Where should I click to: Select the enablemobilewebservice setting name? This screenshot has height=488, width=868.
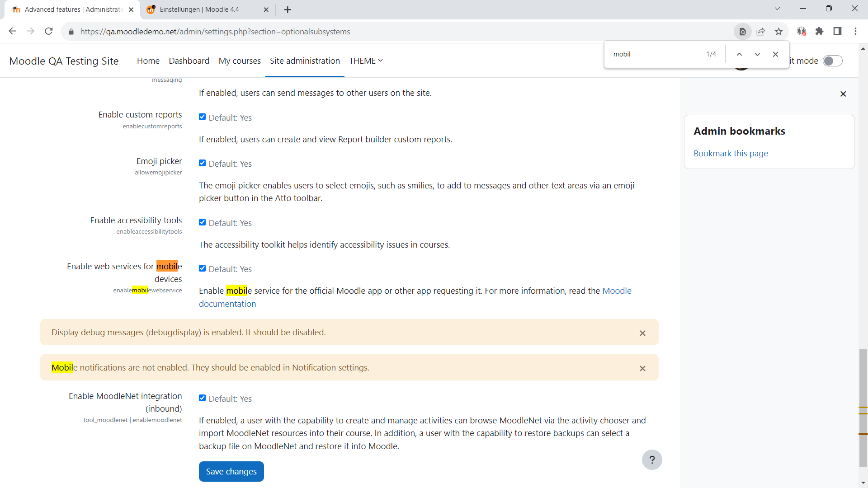[147, 290]
